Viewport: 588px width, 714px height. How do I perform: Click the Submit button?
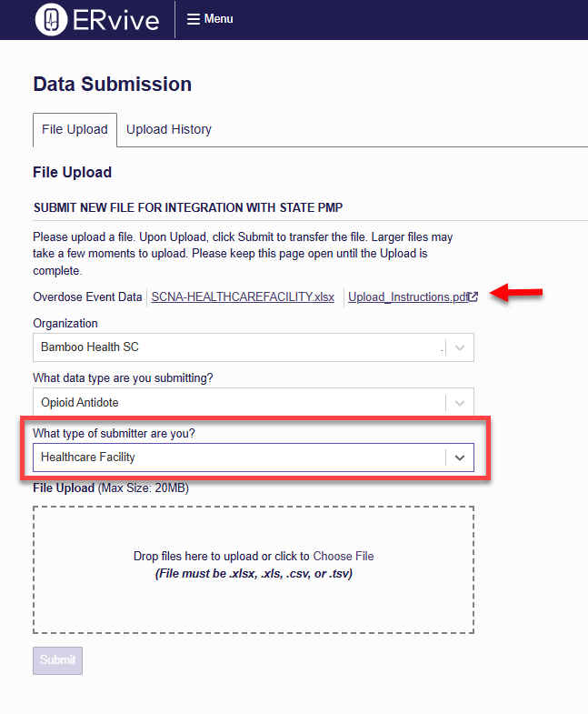pyautogui.click(x=58, y=660)
